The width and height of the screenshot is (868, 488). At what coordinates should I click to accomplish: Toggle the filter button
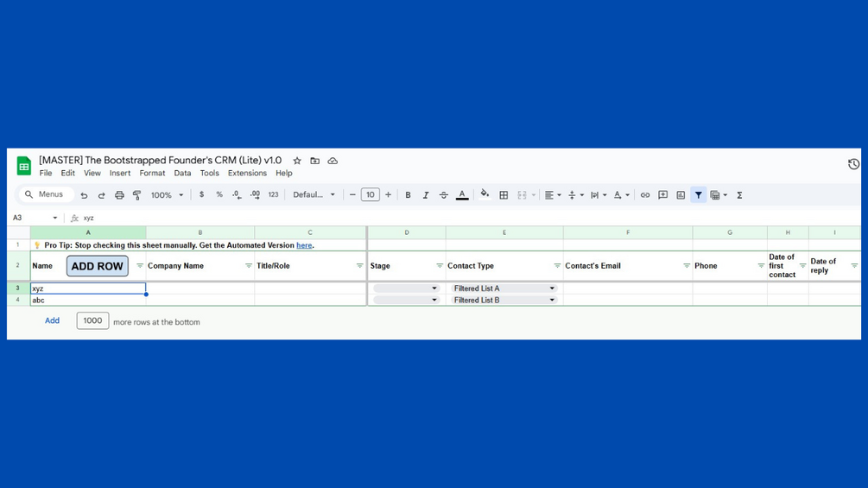pyautogui.click(x=698, y=195)
